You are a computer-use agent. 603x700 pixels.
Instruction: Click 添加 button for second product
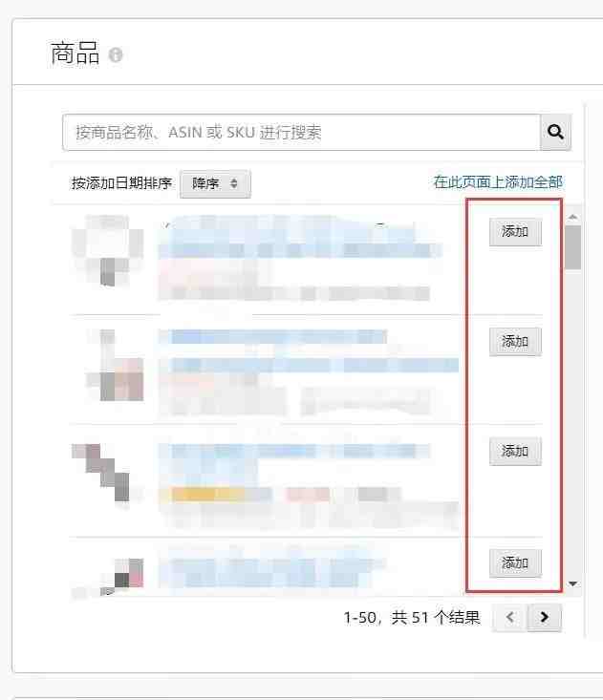tap(515, 342)
